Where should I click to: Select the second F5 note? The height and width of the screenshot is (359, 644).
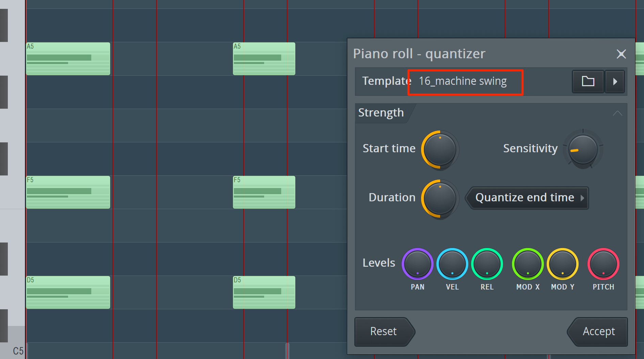click(x=264, y=192)
